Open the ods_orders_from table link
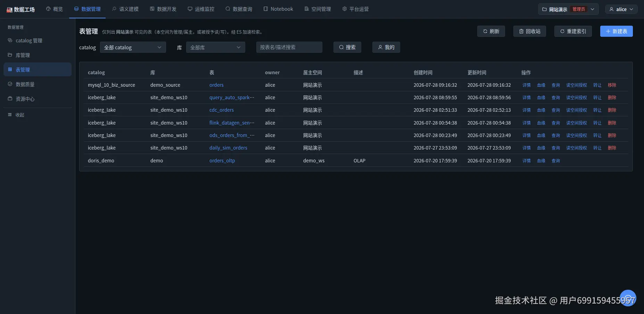The image size is (644, 314). pyautogui.click(x=232, y=135)
